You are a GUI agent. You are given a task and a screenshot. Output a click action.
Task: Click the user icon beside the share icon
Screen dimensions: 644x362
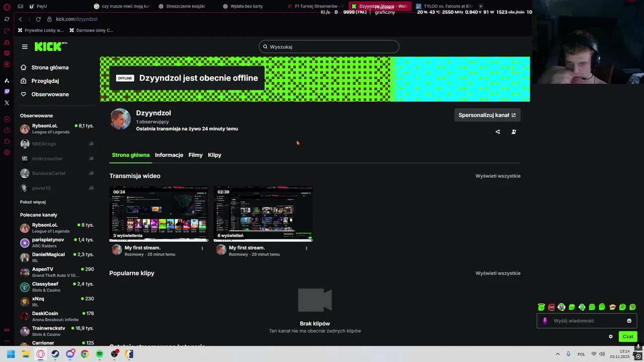(x=514, y=132)
